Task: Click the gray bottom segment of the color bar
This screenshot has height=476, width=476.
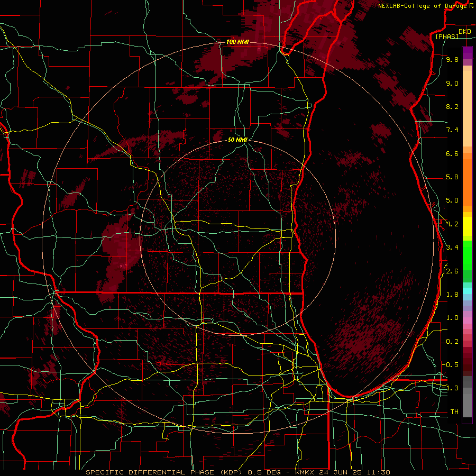Action: coord(467,397)
